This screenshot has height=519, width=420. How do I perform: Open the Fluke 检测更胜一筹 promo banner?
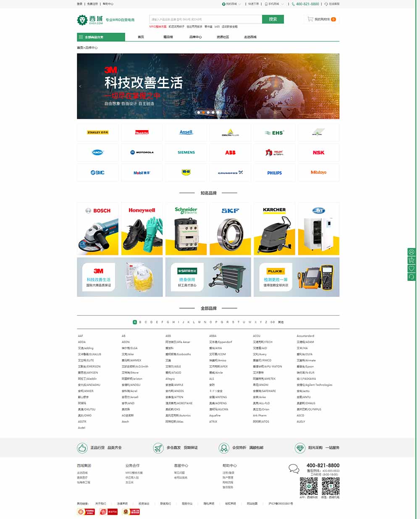tap(296, 277)
